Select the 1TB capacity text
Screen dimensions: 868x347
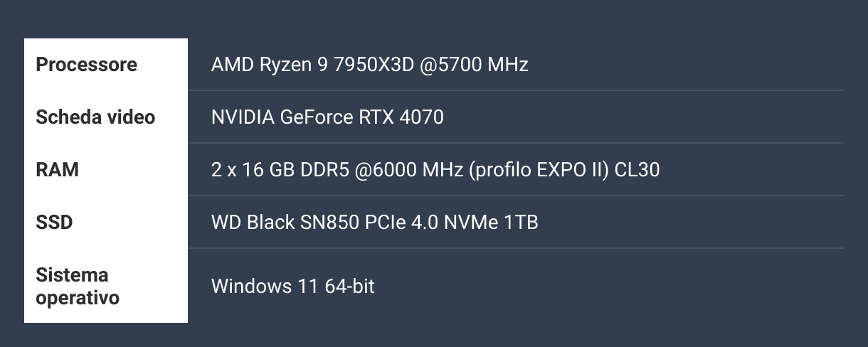[x=522, y=223]
